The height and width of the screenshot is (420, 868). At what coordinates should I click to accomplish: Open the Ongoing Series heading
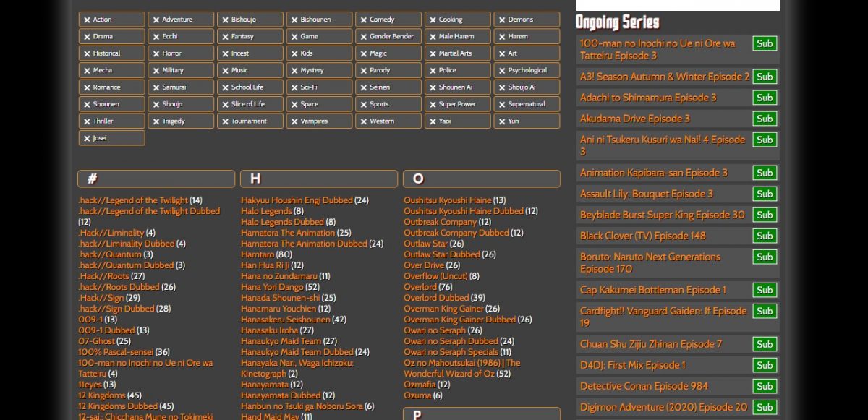[x=617, y=22]
